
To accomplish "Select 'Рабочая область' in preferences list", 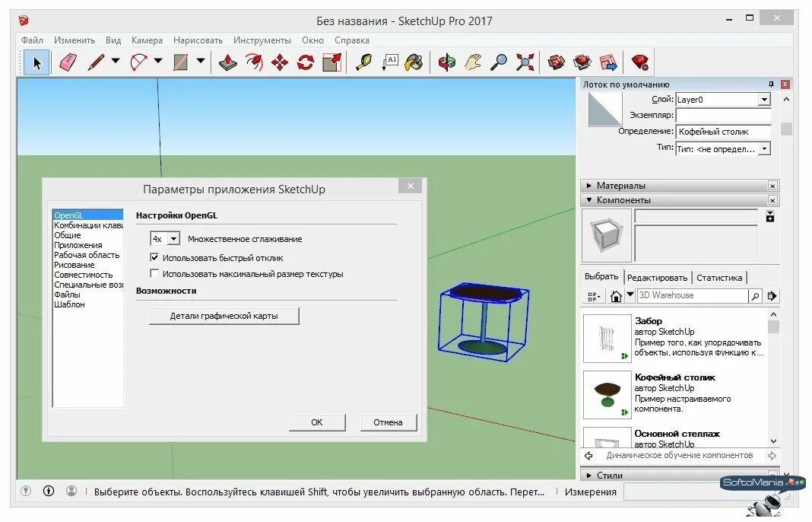I will click(x=87, y=254).
